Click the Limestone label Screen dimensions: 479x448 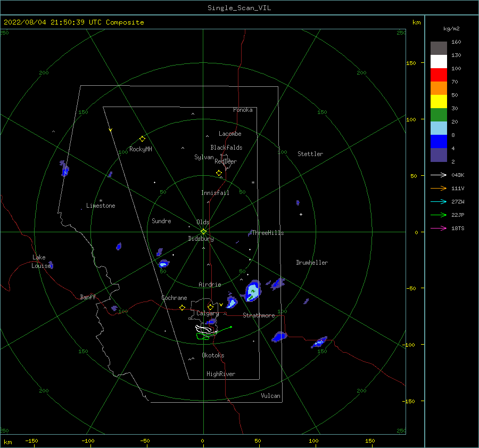tap(101, 206)
